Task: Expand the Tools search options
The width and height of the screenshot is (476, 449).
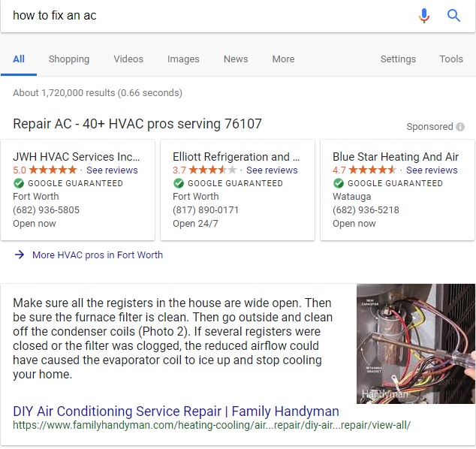Action: (451, 59)
